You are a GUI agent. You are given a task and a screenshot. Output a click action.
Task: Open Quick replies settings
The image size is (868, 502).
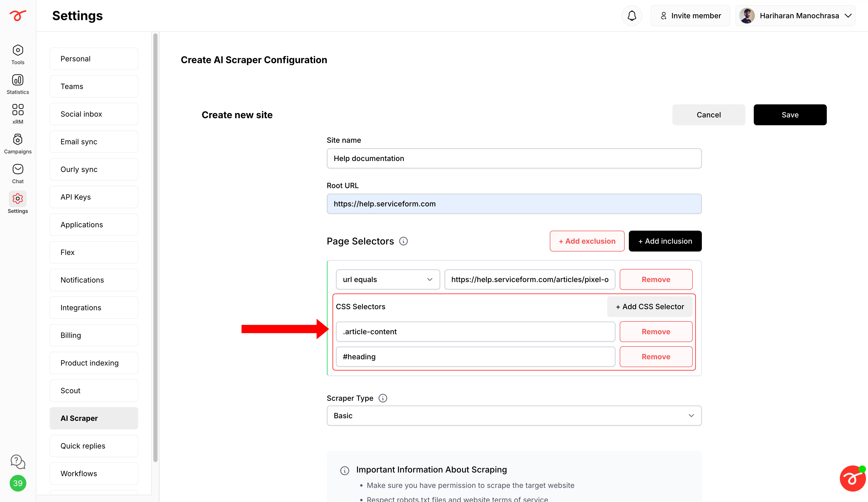[x=94, y=446]
